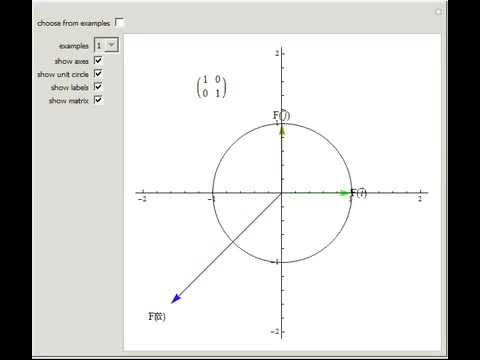Open the panel options plus icon

point(438,12)
